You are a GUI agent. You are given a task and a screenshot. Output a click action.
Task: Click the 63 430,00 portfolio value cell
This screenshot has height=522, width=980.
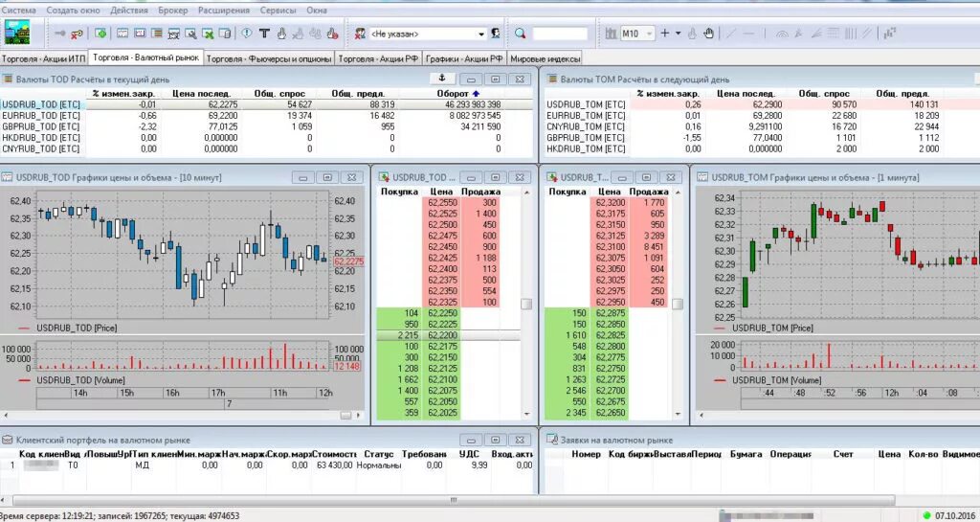[334, 465]
